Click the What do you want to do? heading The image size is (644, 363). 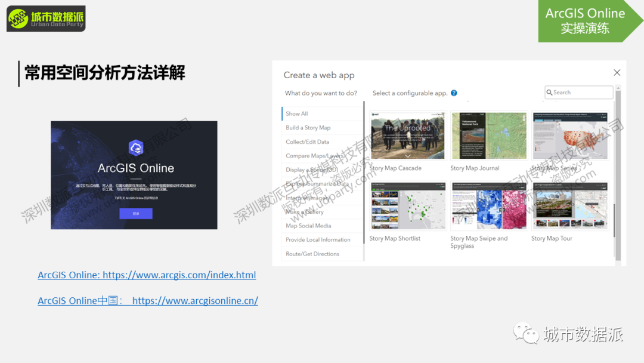[321, 93]
